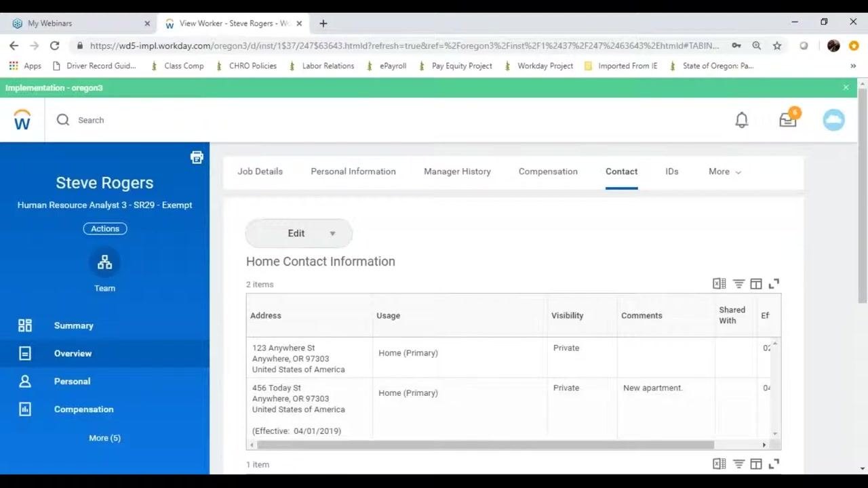Click the Address column header
This screenshot has height=488, width=868.
(309, 315)
